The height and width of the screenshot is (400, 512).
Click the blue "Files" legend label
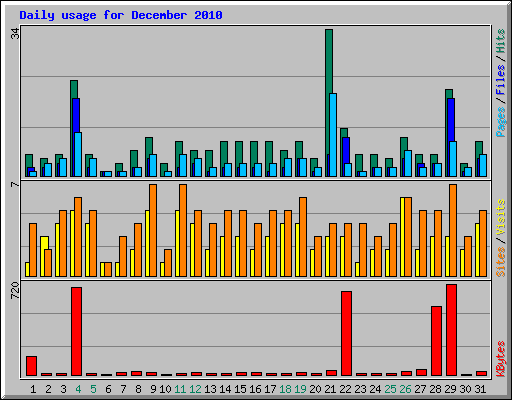pos(501,80)
